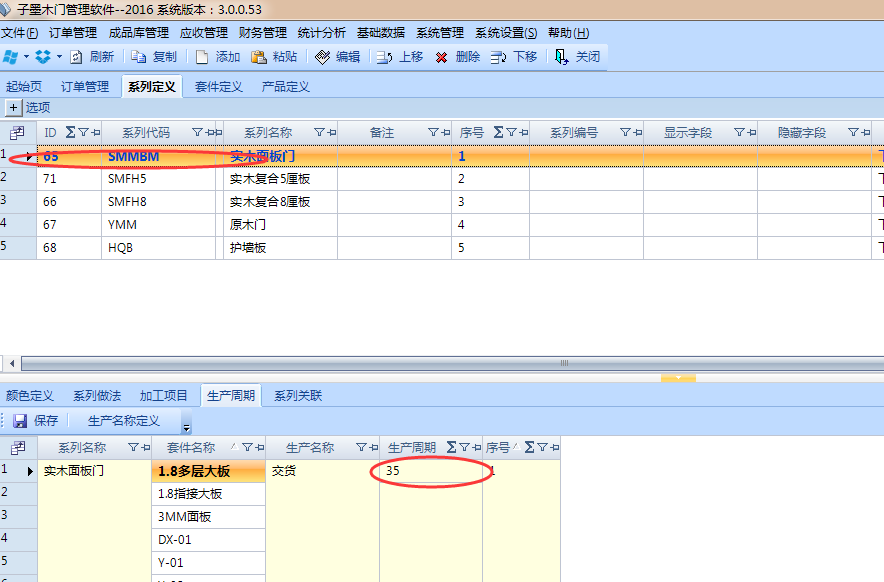The height and width of the screenshot is (582, 884).
Task: Close the tab with 关闭 icon
Action: tap(562, 57)
